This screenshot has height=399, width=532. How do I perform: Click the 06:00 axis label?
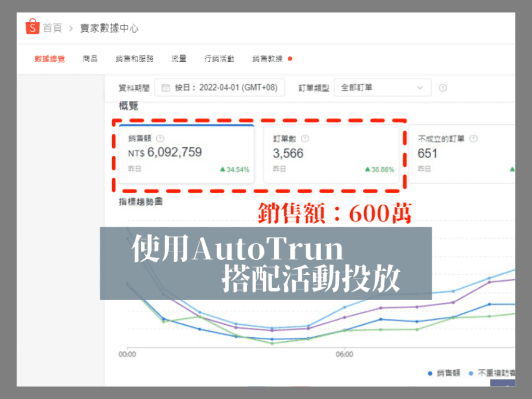coord(344,354)
